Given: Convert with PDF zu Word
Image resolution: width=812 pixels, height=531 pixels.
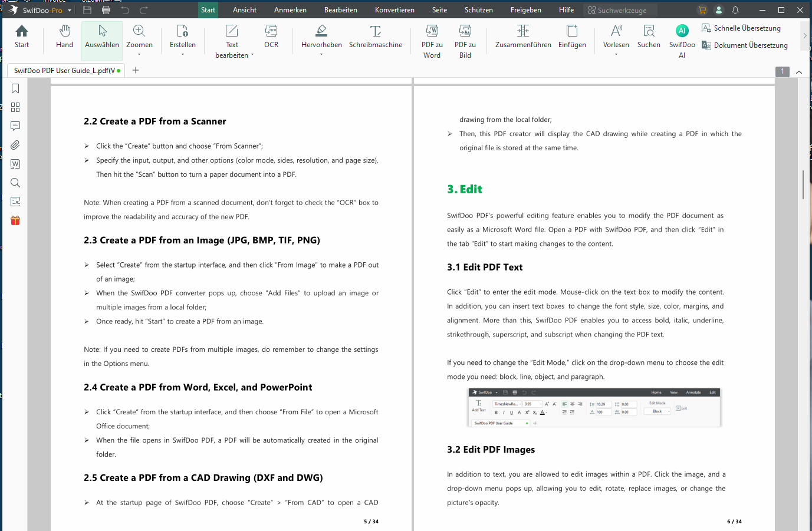Looking at the screenshot, I should click(432, 41).
